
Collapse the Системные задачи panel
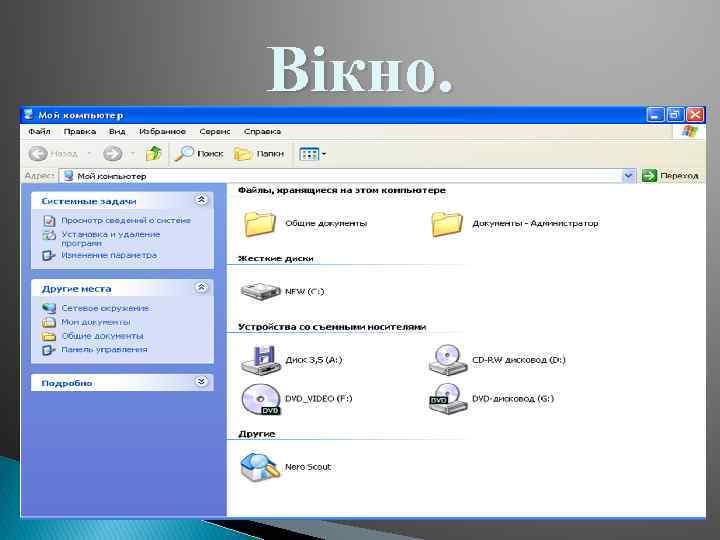click(201, 200)
